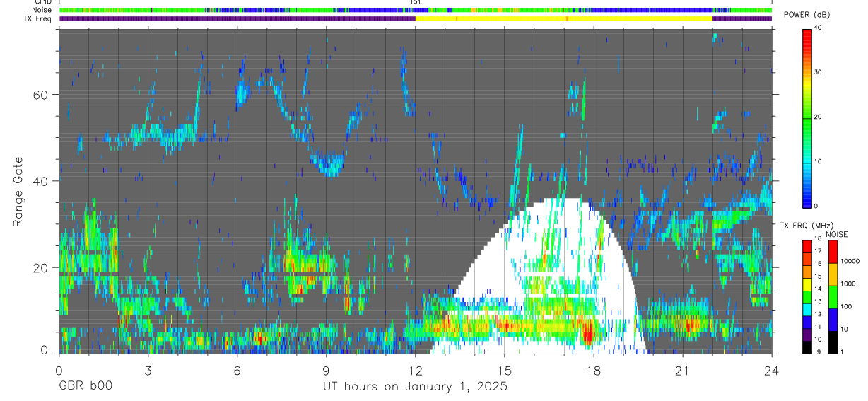The image size is (868, 401).
Task: Click the green 13–14 MHz frequency swatch
Action: coord(807,297)
